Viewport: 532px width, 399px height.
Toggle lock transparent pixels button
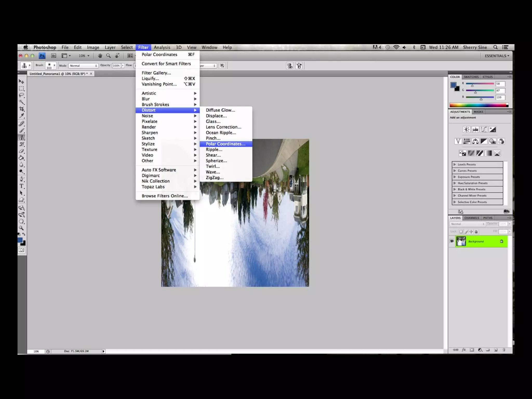click(x=461, y=231)
